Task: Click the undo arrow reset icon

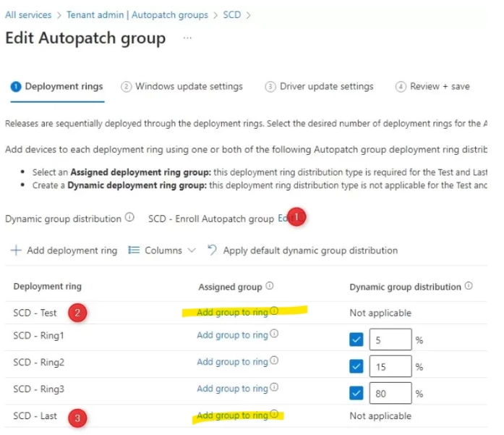Action: (212, 250)
